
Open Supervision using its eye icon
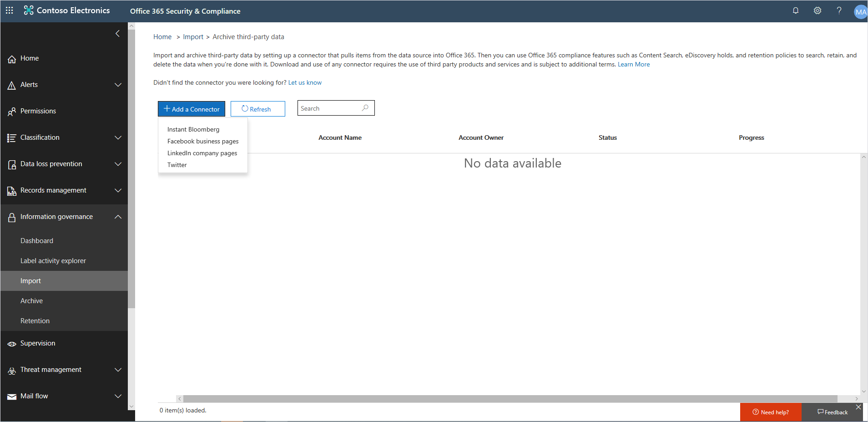tap(12, 343)
